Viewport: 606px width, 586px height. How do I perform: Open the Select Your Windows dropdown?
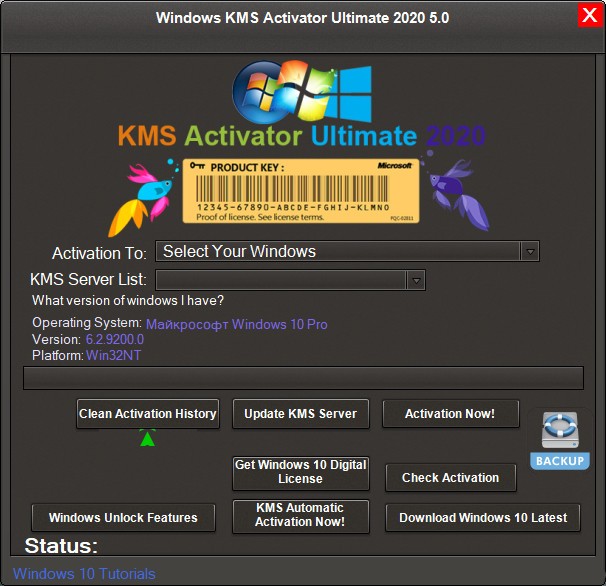tap(338, 252)
